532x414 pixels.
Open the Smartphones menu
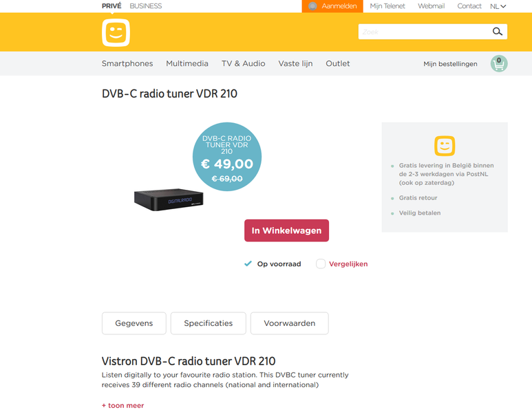coord(127,63)
